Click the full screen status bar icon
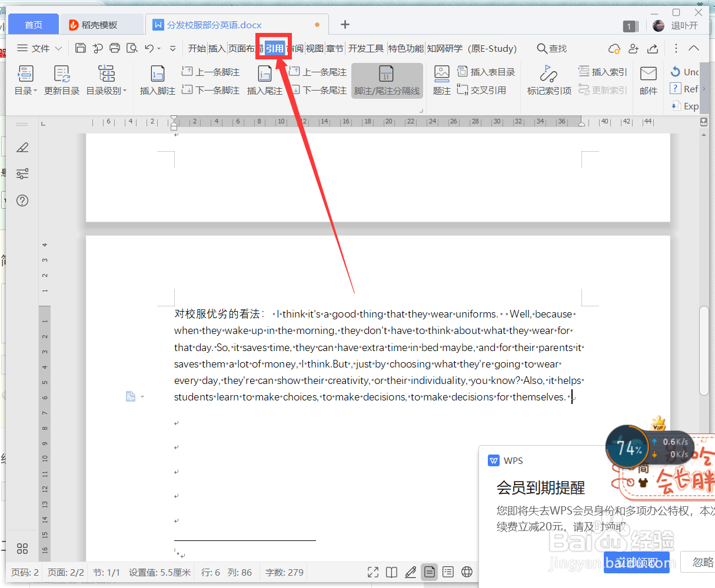715x588 pixels. tap(373, 572)
